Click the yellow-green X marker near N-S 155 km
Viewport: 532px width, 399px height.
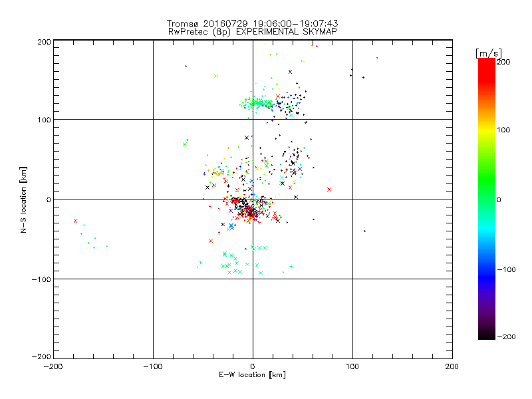[x=216, y=76]
